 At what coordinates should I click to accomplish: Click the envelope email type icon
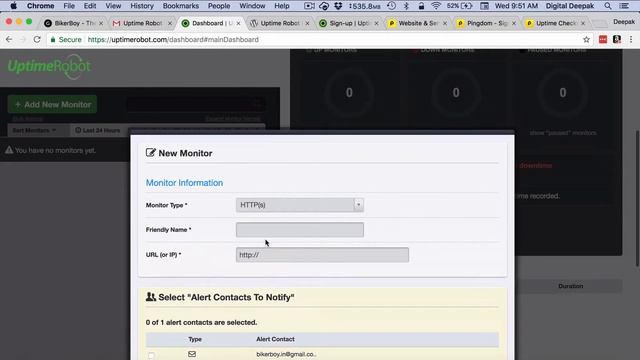[192, 354]
